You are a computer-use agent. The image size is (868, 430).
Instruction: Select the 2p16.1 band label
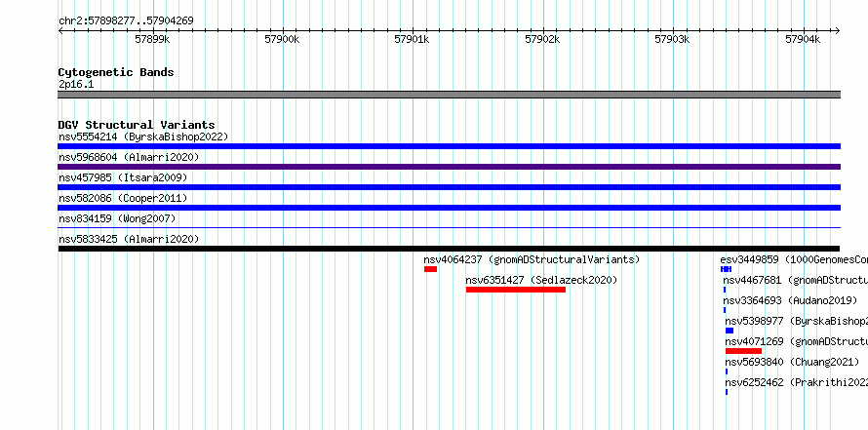pos(76,84)
